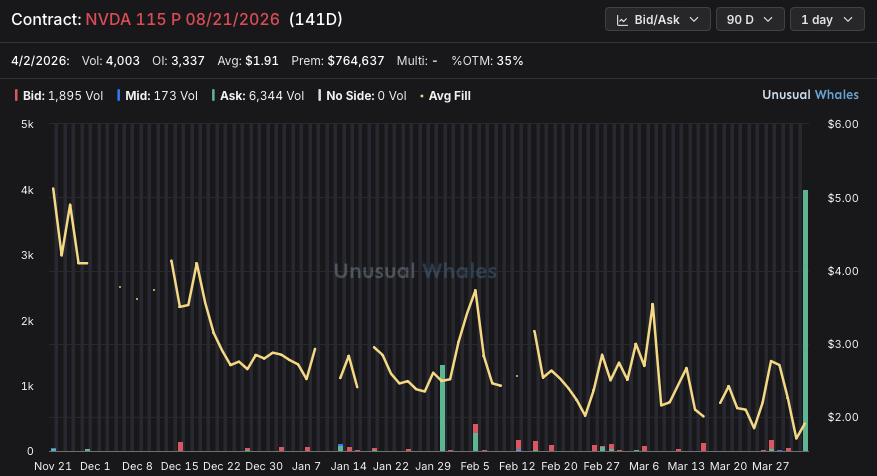Click the green Ask legend color marker
Screen dimensions: 877x476
pos(213,96)
